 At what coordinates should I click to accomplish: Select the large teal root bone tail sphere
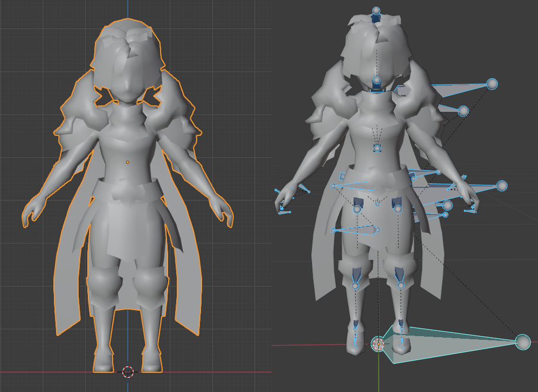pos(523,342)
